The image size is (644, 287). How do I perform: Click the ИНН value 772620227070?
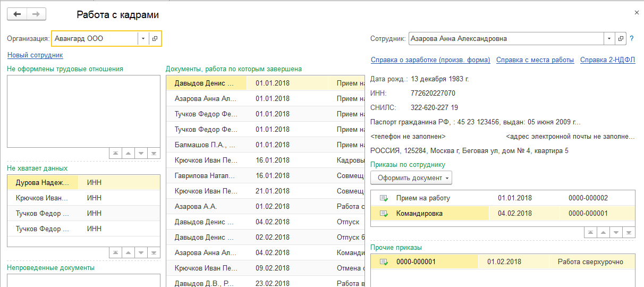tap(433, 94)
